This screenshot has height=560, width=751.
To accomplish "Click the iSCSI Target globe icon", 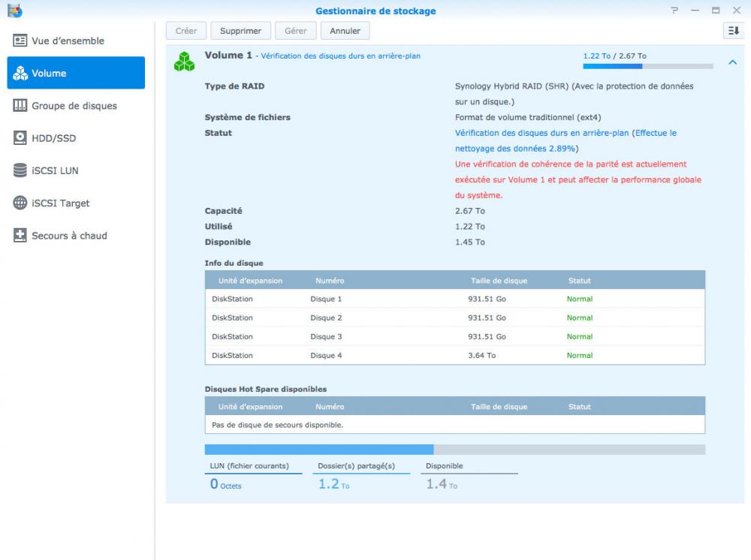I will 20,203.
